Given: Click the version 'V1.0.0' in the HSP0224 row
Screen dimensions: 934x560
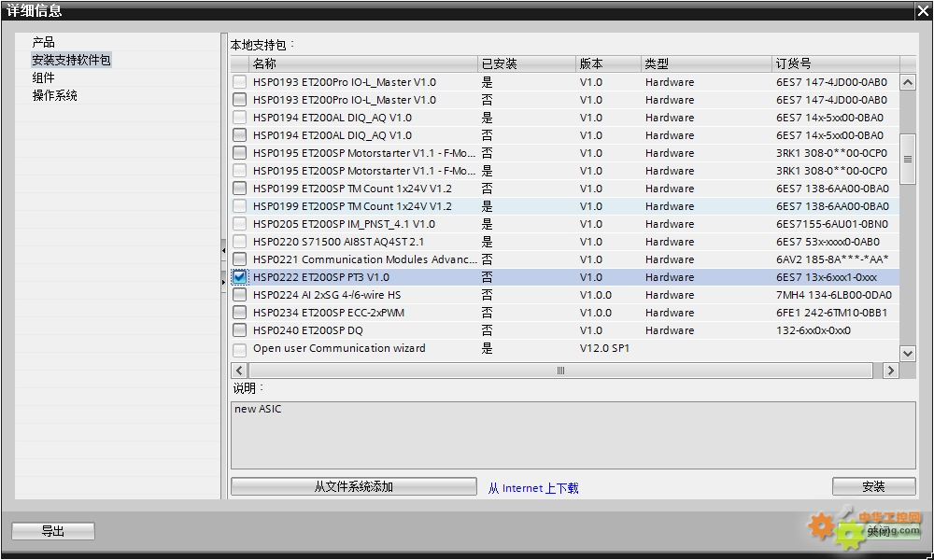Looking at the screenshot, I should click(x=596, y=295).
